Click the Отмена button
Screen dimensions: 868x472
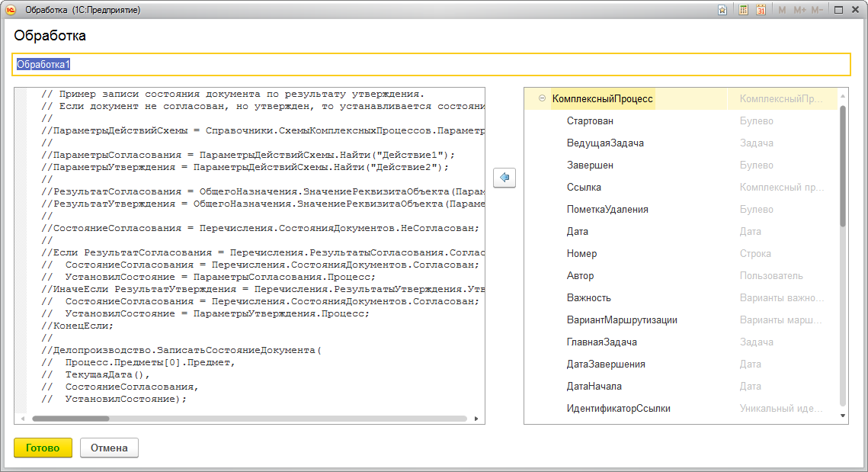click(x=109, y=448)
